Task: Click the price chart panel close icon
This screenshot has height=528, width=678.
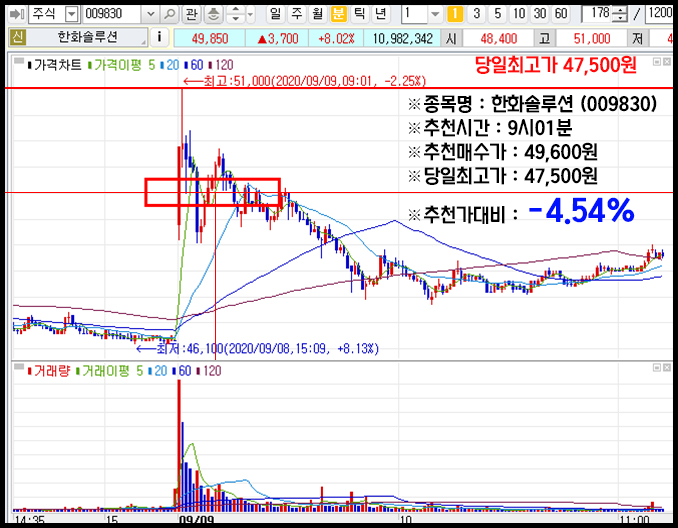Action: point(667,62)
